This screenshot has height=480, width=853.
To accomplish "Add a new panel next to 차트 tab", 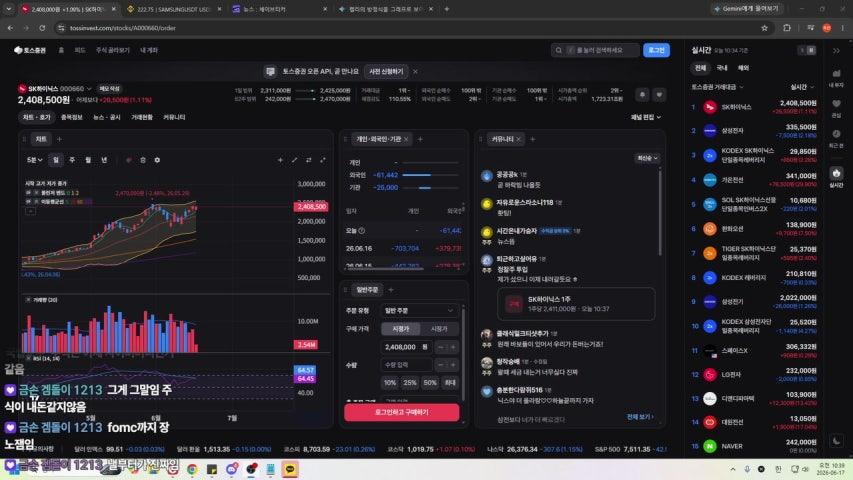I will (x=59, y=139).
